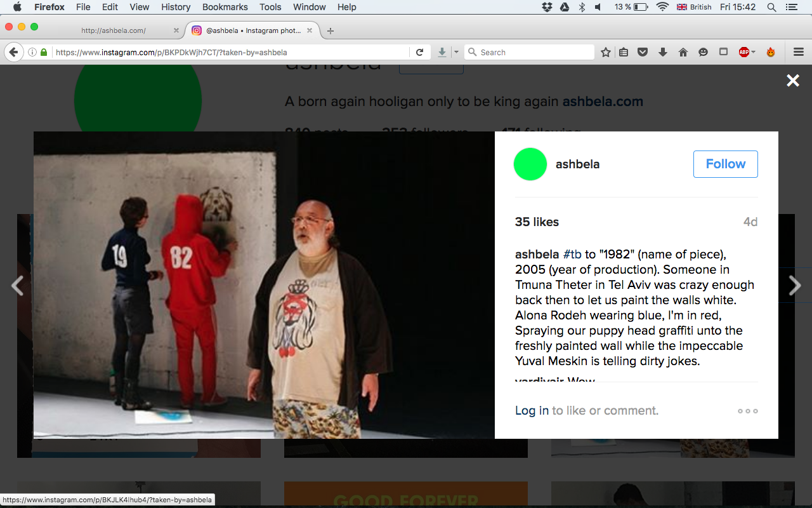The image size is (812, 508).
Task: Click the Log in link
Action: click(532, 411)
